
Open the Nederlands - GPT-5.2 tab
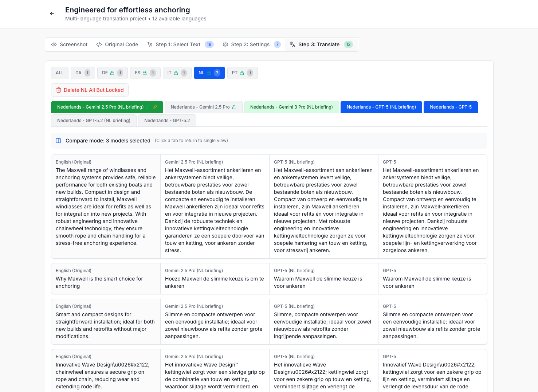click(x=167, y=121)
